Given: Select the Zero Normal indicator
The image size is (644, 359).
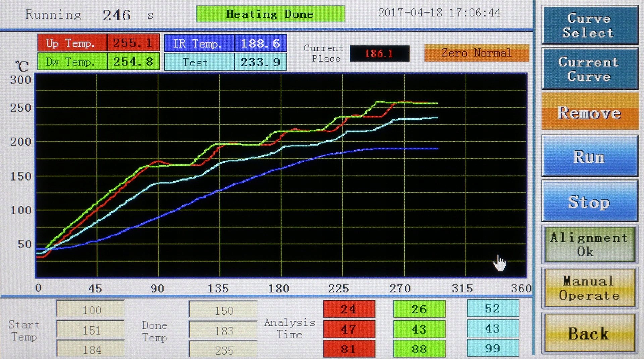Looking at the screenshot, I should [x=476, y=53].
